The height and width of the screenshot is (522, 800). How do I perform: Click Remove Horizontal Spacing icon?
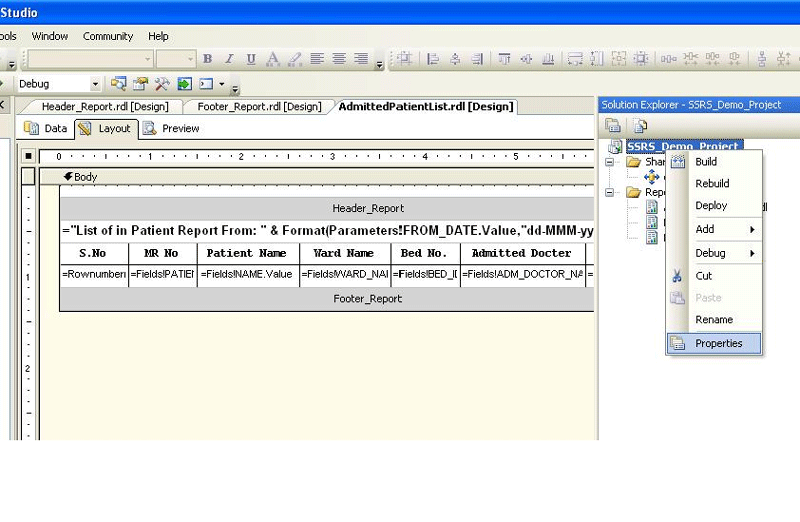pyautogui.click(x=734, y=59)
